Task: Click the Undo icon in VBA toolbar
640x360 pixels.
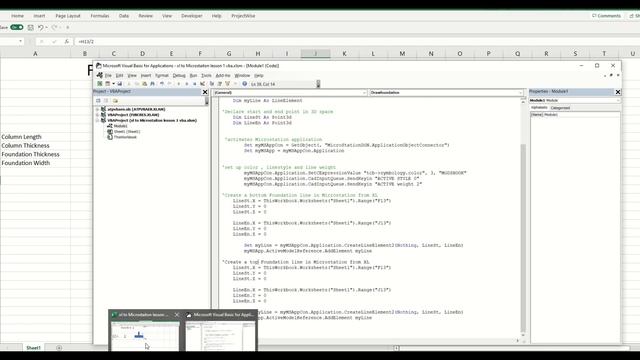Action: click(x=162, y=84)
